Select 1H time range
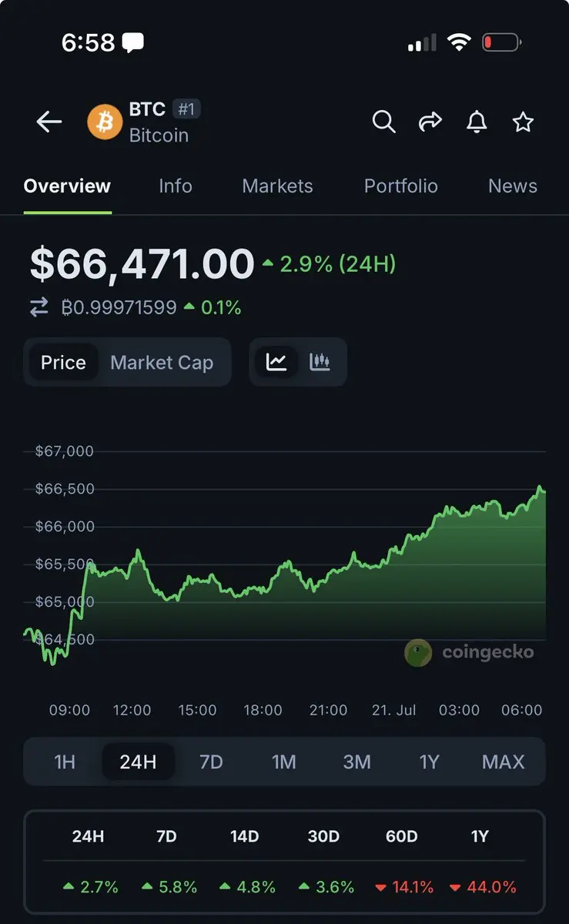569x924 pixels. (x=65, y=762)
